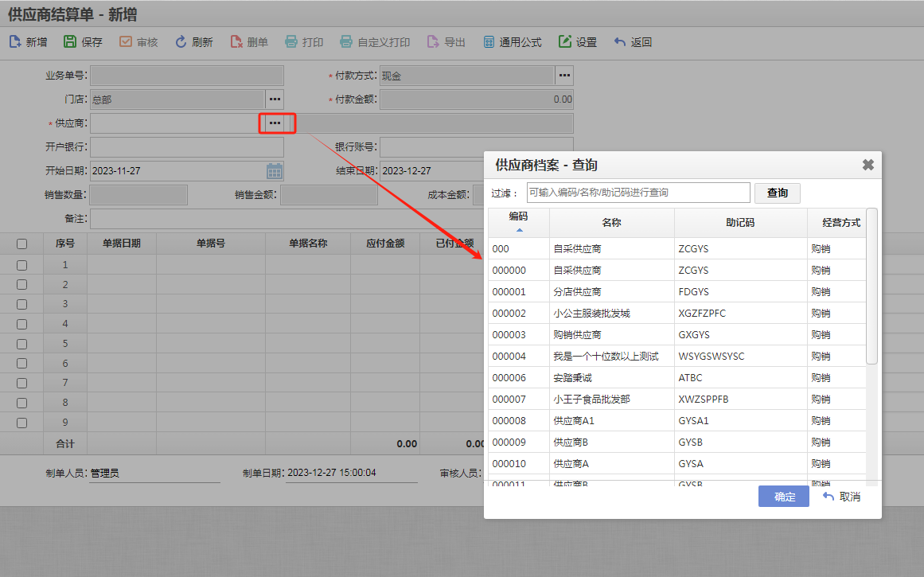Sort by 助记码 column header
Image resolution: width=924 pixels, height=577 pixels.
pos(741,223)
